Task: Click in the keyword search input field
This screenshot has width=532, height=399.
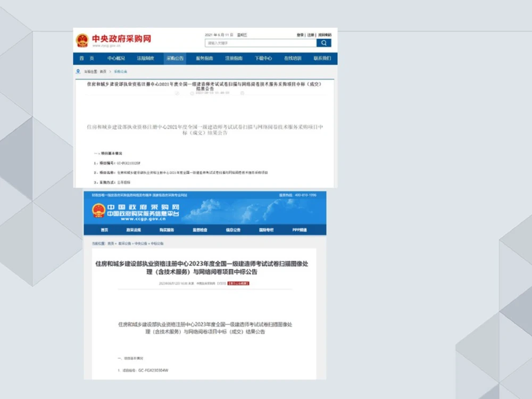Action: [x=261, y=43]
